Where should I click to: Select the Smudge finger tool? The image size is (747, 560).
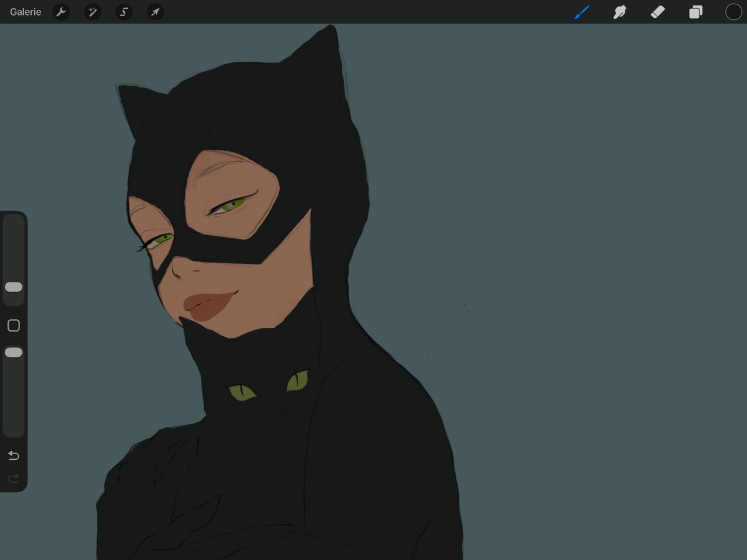pyautogui.click(x=619, y=12)
